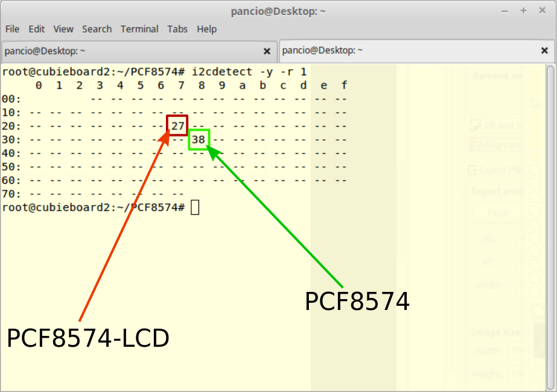Open the Search menu
Image resolution: width=557 pixels, height=392 pixels.
point(97,29)
